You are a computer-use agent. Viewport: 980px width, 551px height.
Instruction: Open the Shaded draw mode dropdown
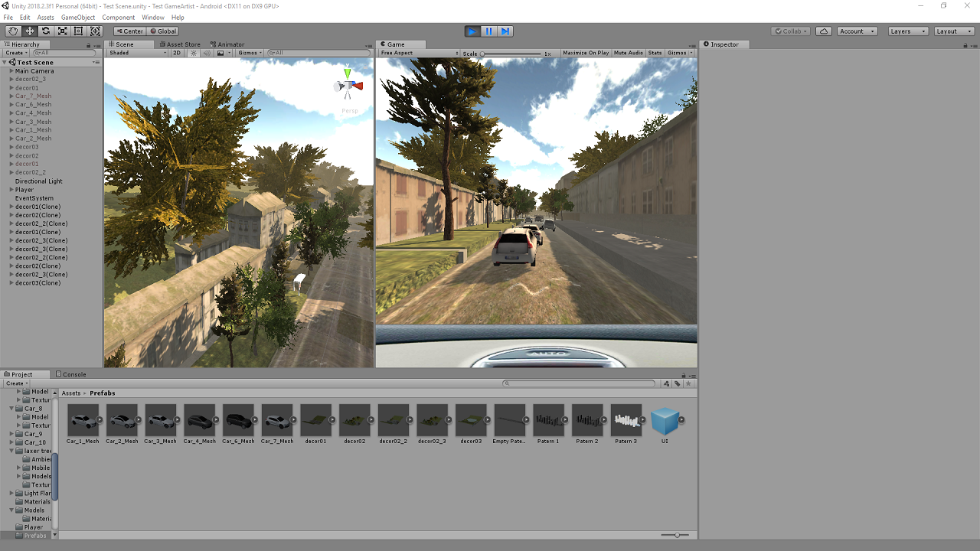click(x=136, y=53)
